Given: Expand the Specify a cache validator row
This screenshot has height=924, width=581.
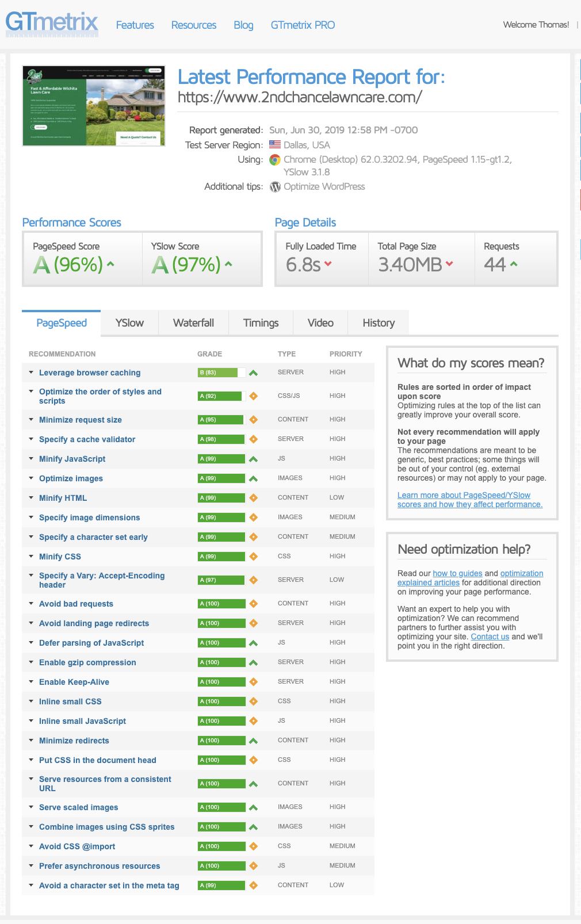Looking at the screenshot, I should pyautogui.click(x=31, y=439).
